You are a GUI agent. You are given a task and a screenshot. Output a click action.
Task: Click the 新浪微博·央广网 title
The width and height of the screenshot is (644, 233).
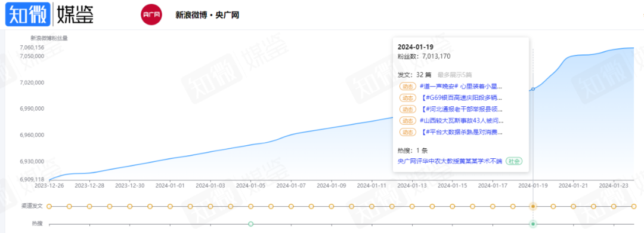[207, 15]
